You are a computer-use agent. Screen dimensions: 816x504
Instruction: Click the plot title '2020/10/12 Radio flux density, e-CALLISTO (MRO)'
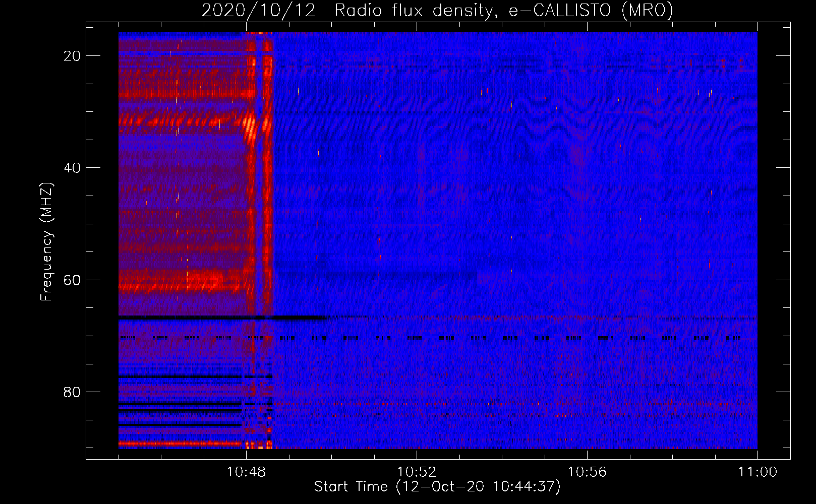437,10
